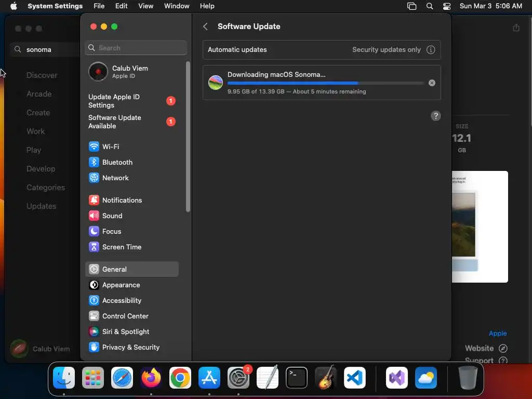The image size is (532, 399).
Task: Open Trash in the Dock
Action: 468,378
